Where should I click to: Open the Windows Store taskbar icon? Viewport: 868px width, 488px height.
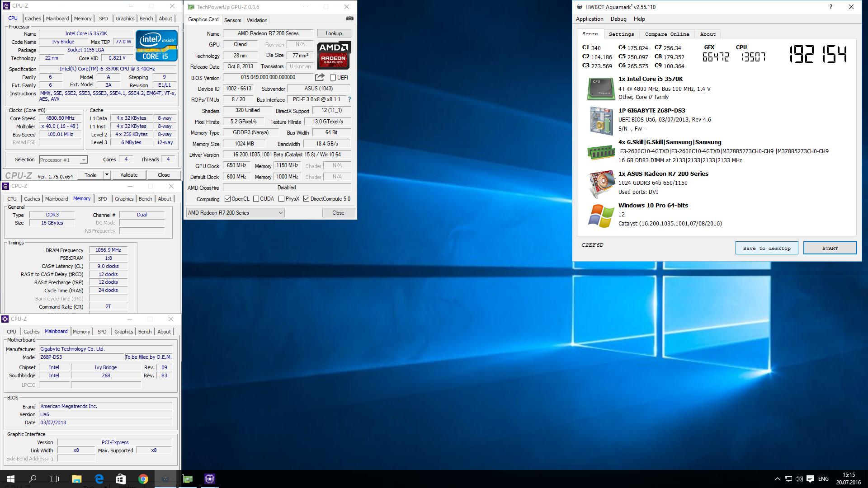click(x=121, y=479)
